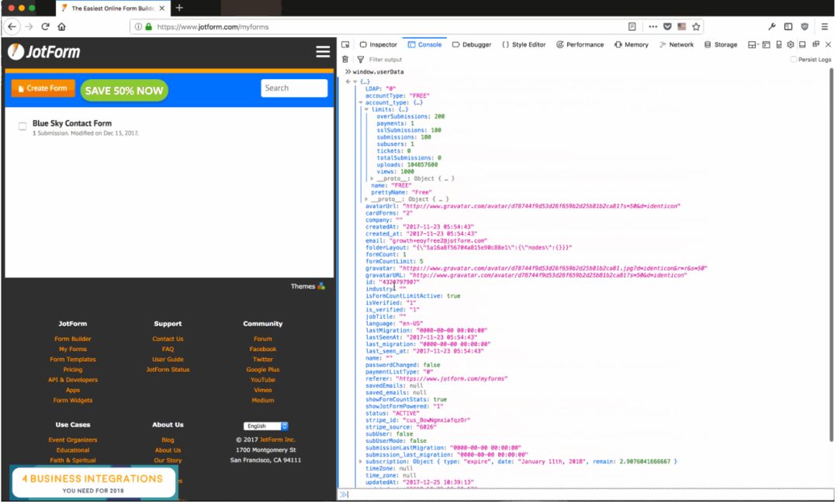
Task: Collapse the account_type object node
Action: pyautogui.click(x=361, y=102)
